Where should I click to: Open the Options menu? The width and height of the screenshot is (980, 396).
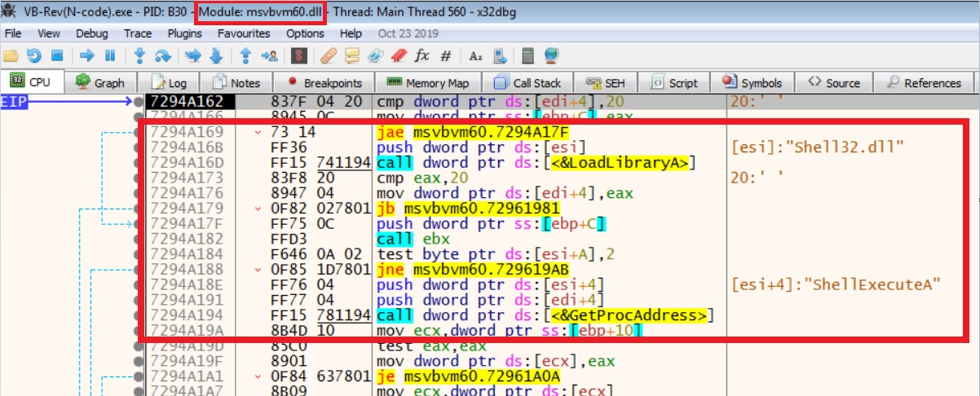pos(305,33)
